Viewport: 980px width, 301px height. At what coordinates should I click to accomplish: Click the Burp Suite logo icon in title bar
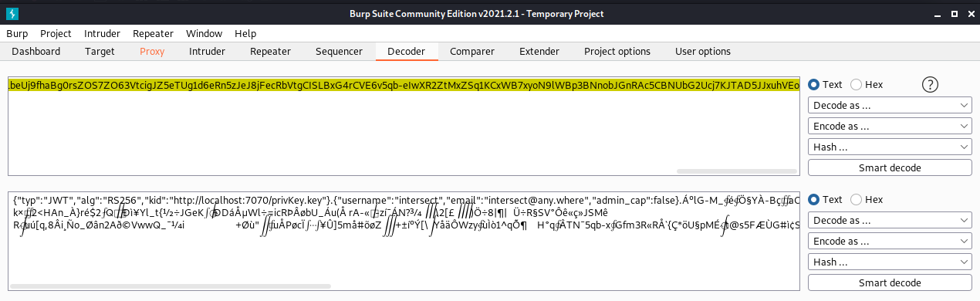(13, 14)
